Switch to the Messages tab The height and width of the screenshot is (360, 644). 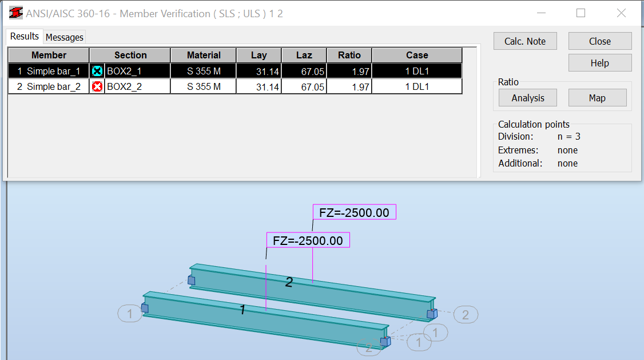[x=64, y=37]
